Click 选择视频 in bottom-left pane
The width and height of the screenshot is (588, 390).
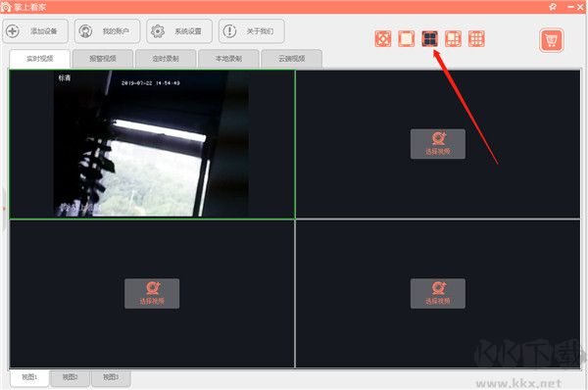[152, 294]
